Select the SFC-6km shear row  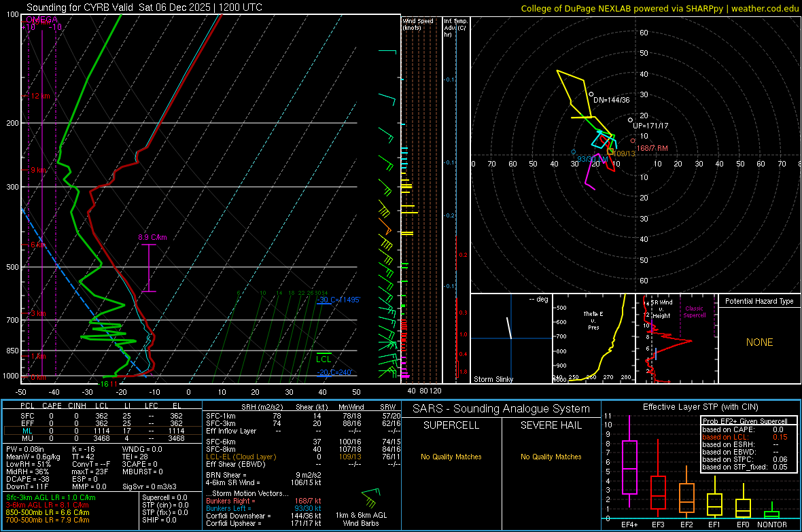click(x=303, y=442)
